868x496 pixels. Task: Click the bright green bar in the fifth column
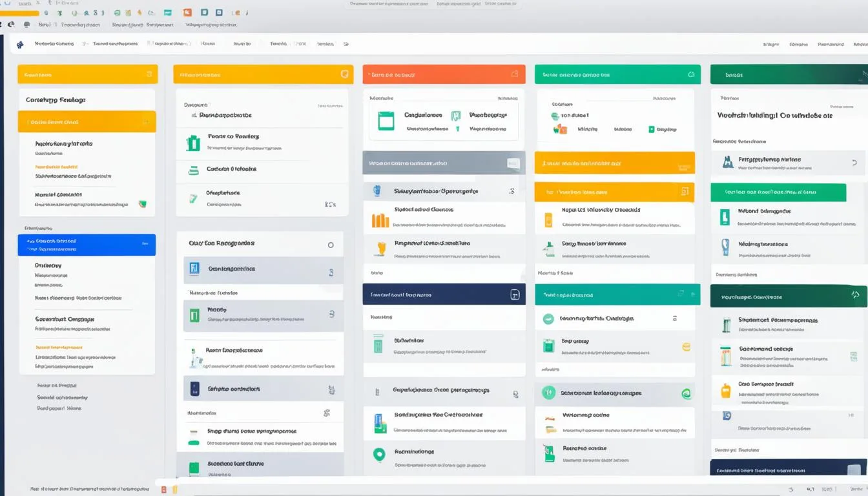coord(778,192)
